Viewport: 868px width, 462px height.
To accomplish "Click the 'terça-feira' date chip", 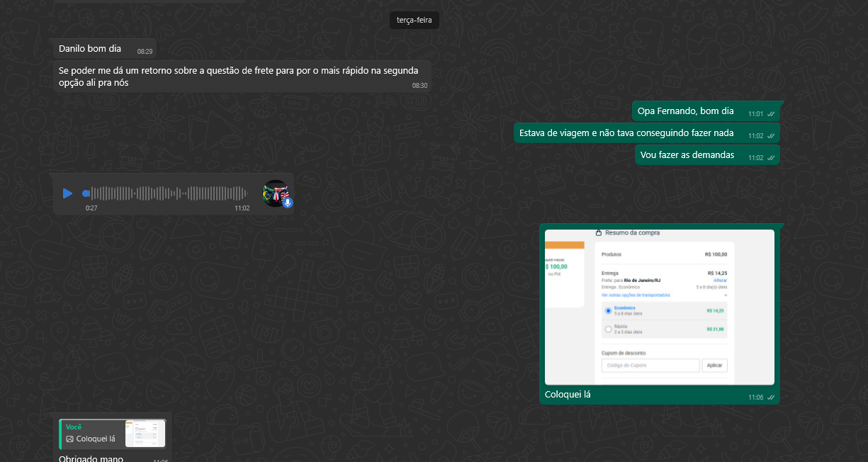I will pyautogui.click(x=415, y=20).
